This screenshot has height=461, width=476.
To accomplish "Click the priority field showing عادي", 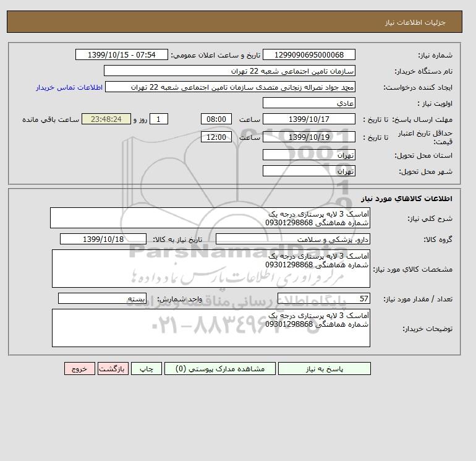I will point(308,103).
